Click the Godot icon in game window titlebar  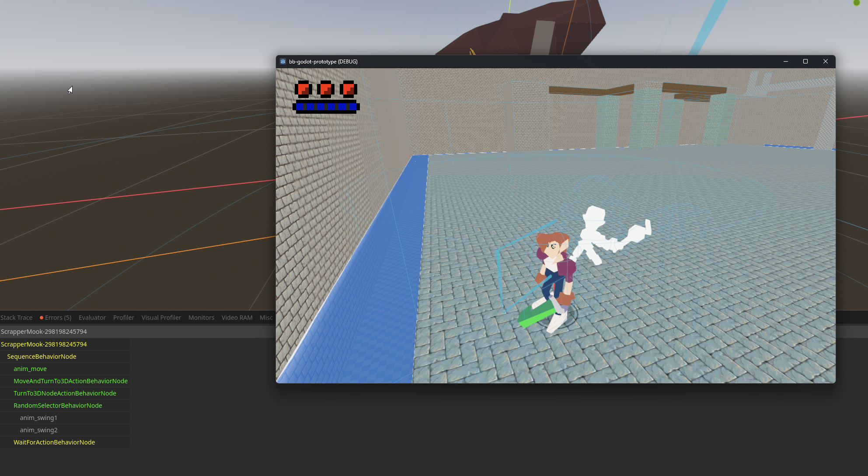283,62
